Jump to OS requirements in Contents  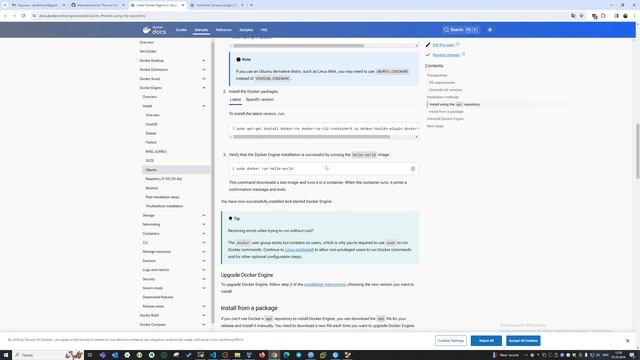[x=442, y=82]
